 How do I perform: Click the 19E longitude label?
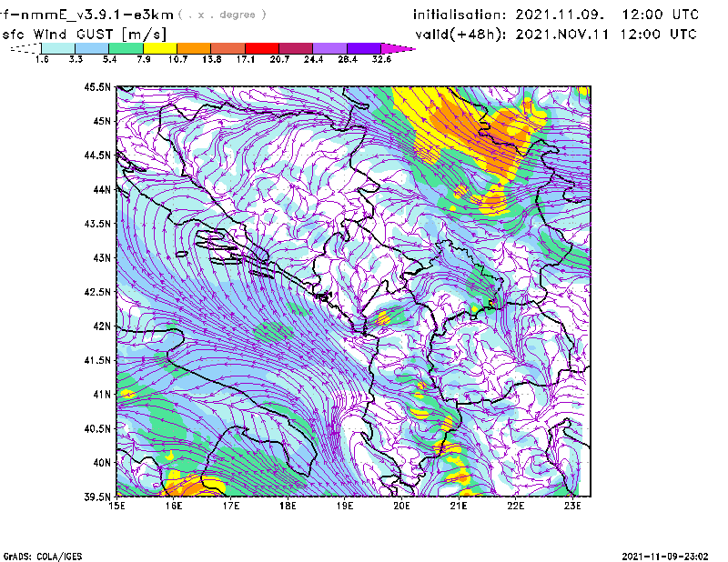[345, 506]
